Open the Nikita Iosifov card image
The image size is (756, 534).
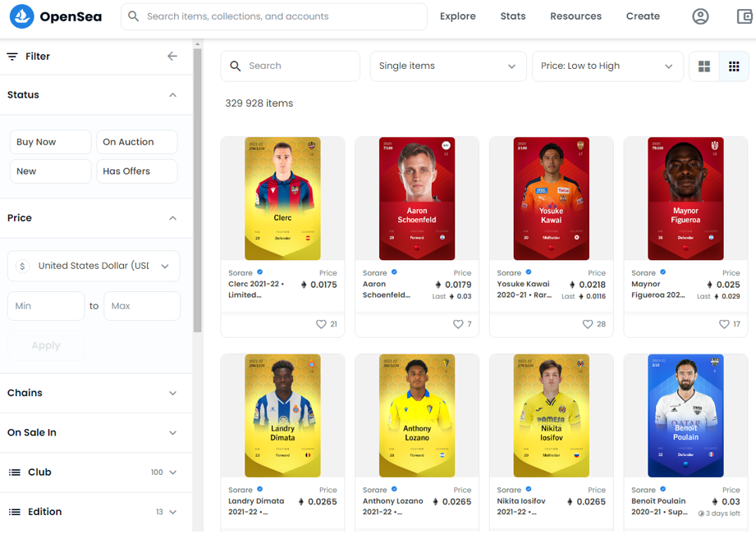tap(551, 416)
